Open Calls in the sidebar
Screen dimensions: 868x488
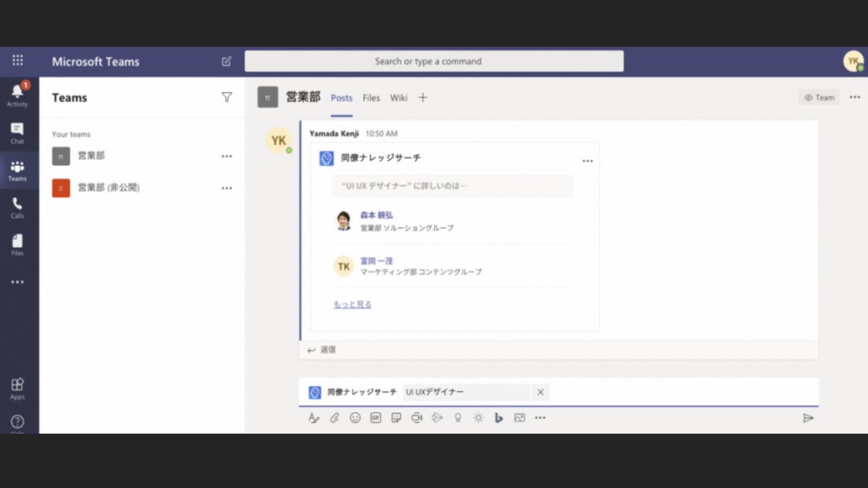pos(17,207)
